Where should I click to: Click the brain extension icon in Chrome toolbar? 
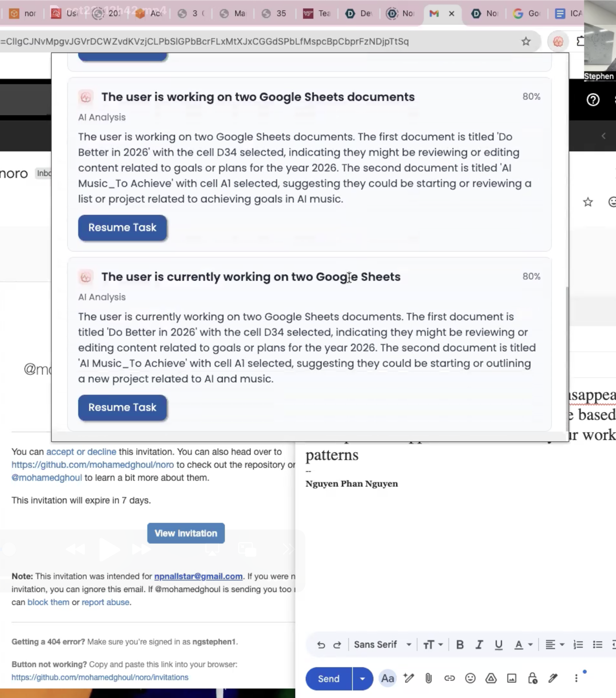pyautogui.click(x=558, y=41)
